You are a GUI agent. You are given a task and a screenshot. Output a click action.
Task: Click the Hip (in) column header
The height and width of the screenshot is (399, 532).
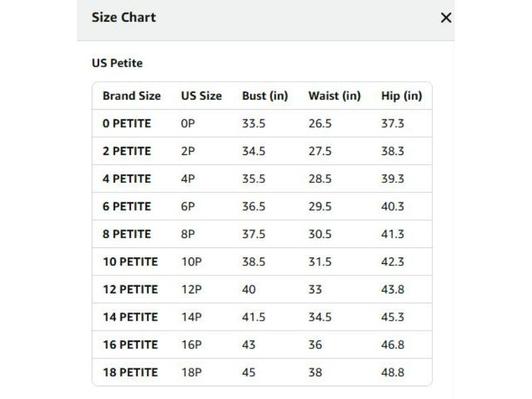[x=402, y=96]
